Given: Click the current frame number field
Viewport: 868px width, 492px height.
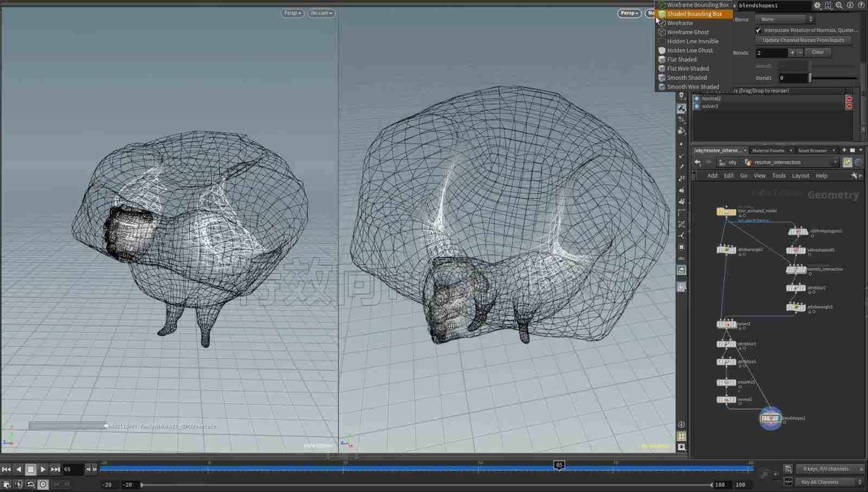Looking at the screenshot, I should (73, 469).
